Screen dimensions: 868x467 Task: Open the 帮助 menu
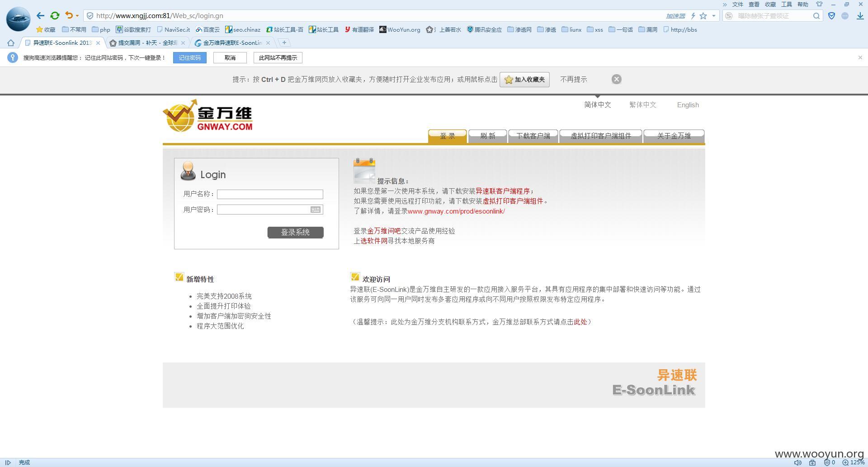(x=803, y=5)
